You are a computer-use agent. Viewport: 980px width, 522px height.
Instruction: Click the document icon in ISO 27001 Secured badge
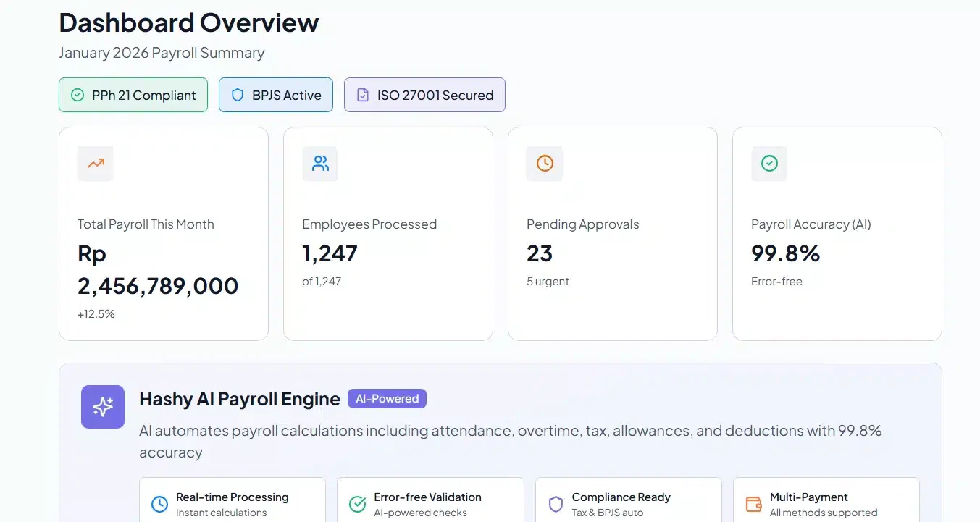[x=363, y=95]
